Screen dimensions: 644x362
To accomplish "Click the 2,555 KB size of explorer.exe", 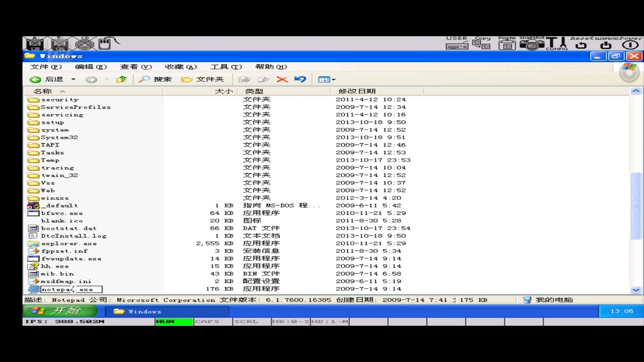I will [x=215, y=244].
